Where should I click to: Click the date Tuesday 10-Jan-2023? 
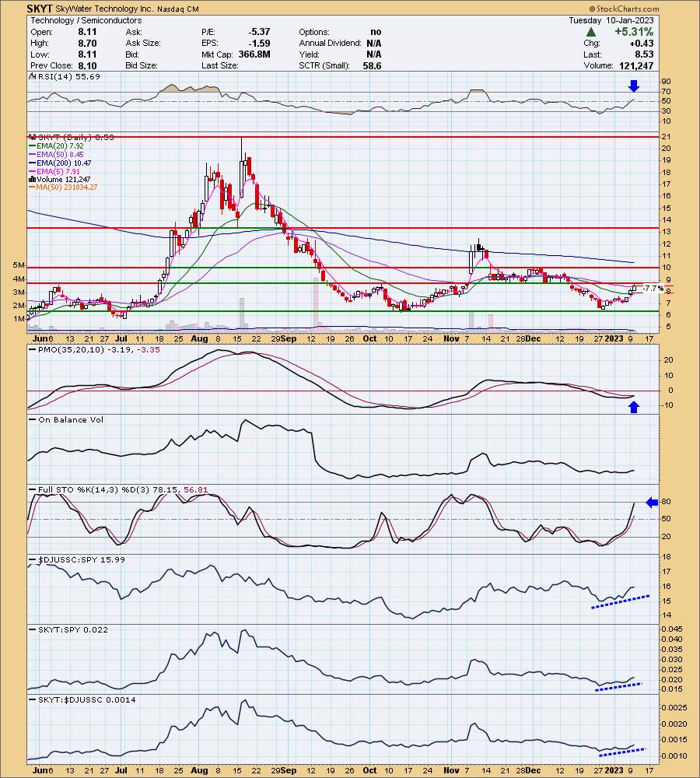pos(611,20)
